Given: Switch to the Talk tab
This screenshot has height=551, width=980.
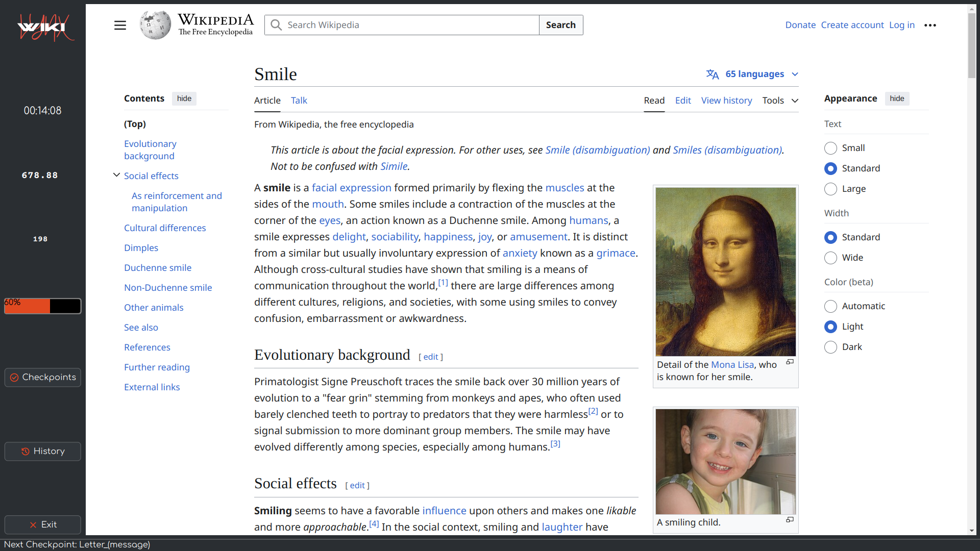Looking at the screenshot, I should (x=299, y=101).
